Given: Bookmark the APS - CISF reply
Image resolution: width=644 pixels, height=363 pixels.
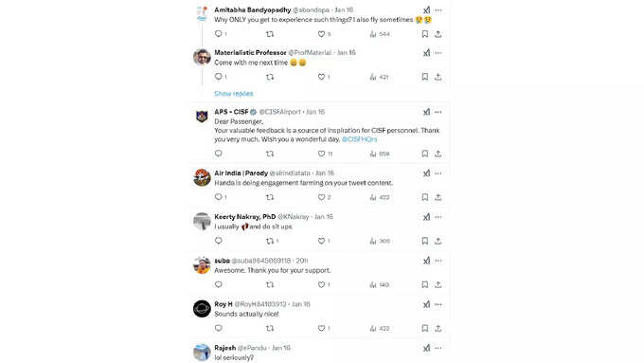Looking at the screenshot, I should coord(424,154).
